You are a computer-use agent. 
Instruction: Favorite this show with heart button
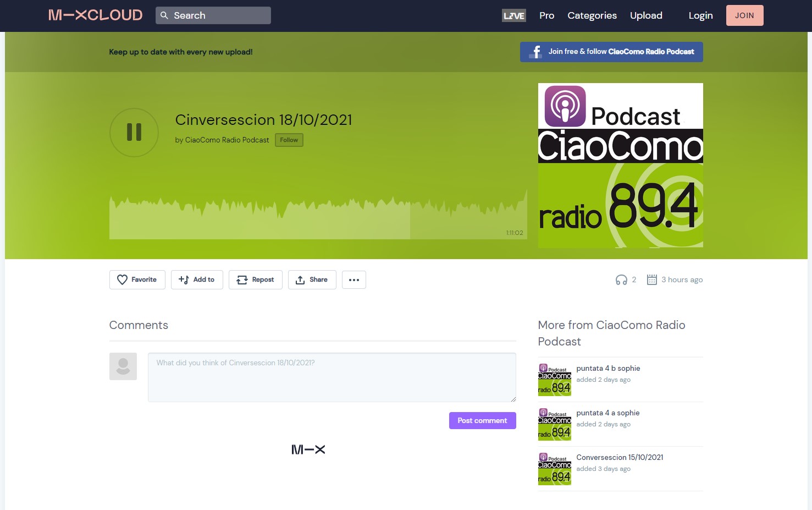(137, 279)
